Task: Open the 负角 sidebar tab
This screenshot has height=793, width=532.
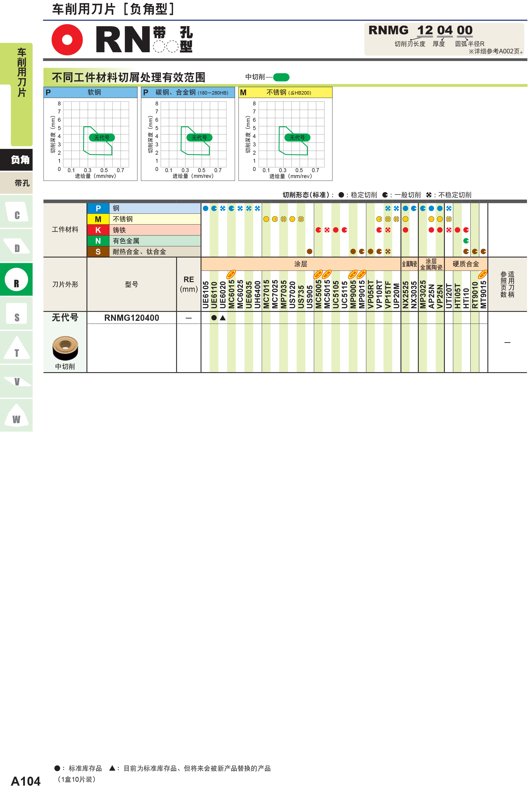Action: point(16,159)
